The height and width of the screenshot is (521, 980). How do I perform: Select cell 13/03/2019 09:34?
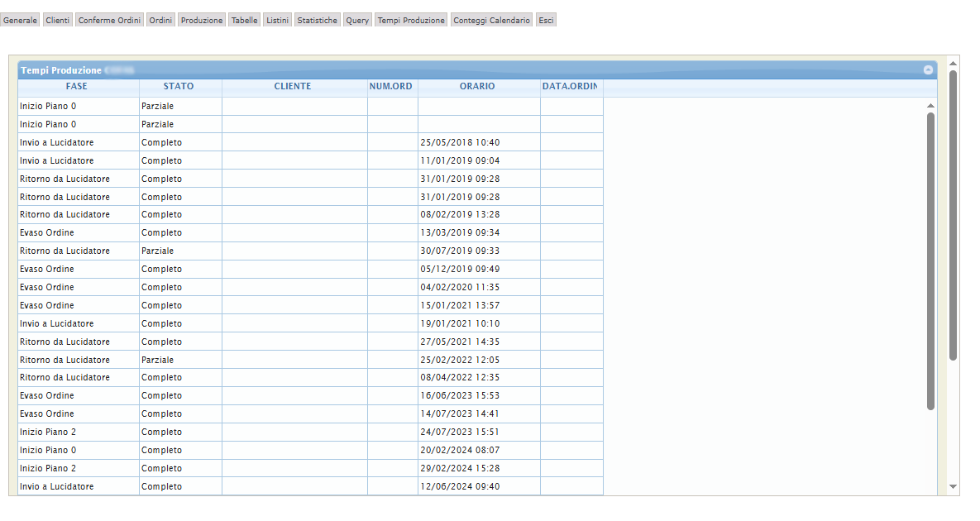[x=479, y=232]
